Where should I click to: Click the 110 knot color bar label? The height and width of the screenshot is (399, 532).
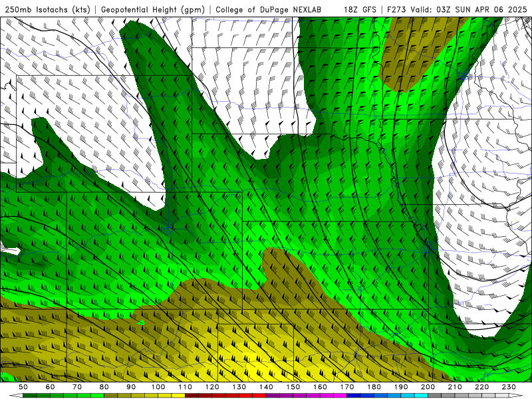point(186,387)
